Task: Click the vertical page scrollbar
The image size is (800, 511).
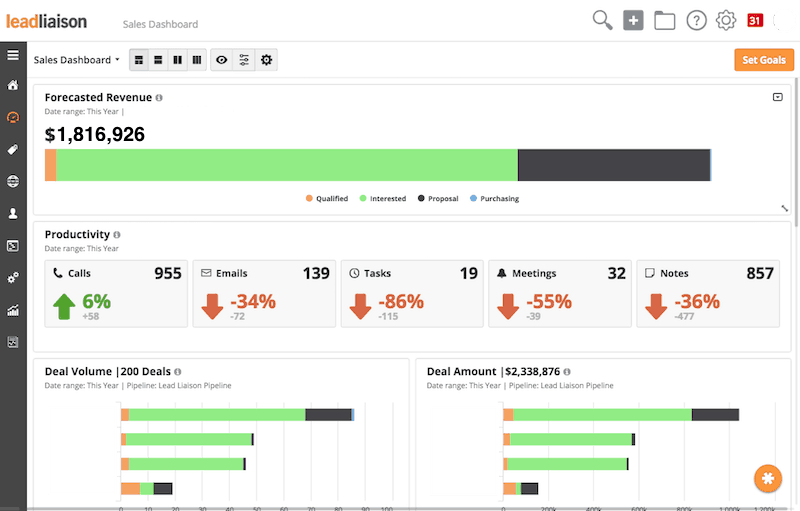Action: (796, 153)
